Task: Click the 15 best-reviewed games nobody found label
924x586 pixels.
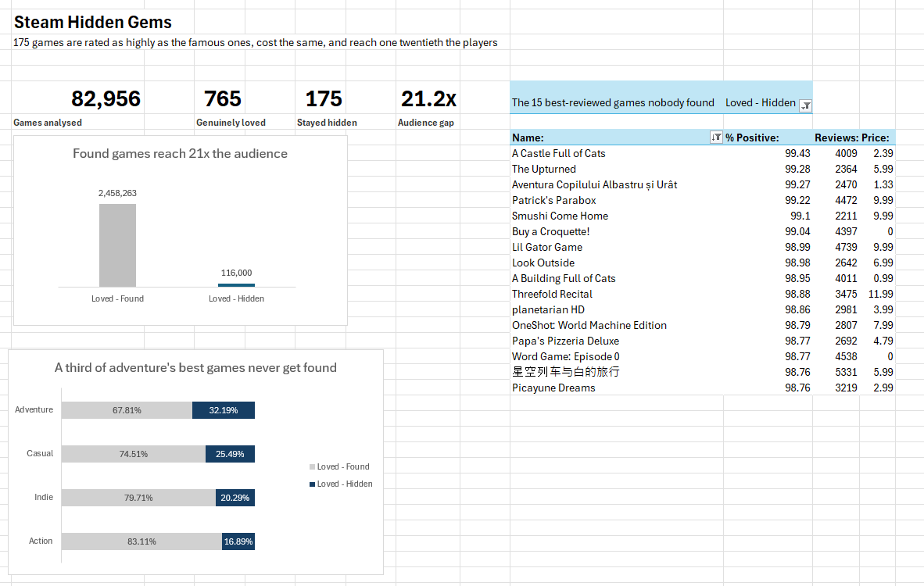Action: [613, 102]
